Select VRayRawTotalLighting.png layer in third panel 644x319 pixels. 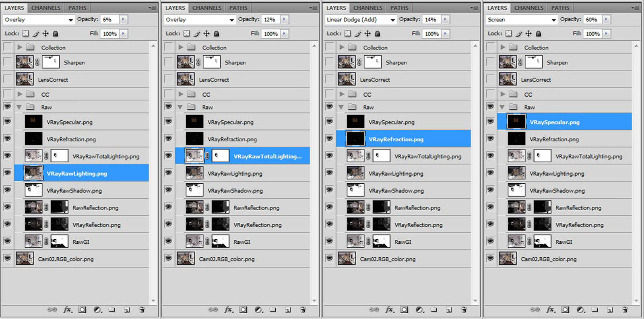[x=403, y=156]
